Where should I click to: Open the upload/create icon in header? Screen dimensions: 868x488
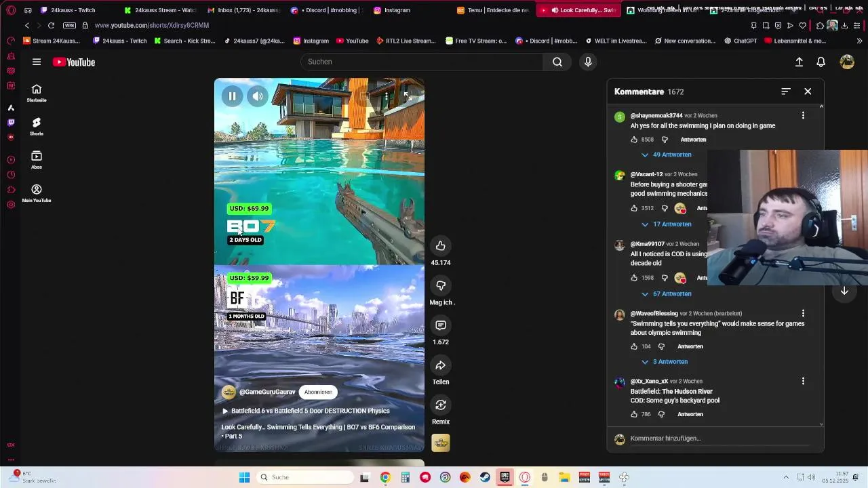[x=799, y=62]
